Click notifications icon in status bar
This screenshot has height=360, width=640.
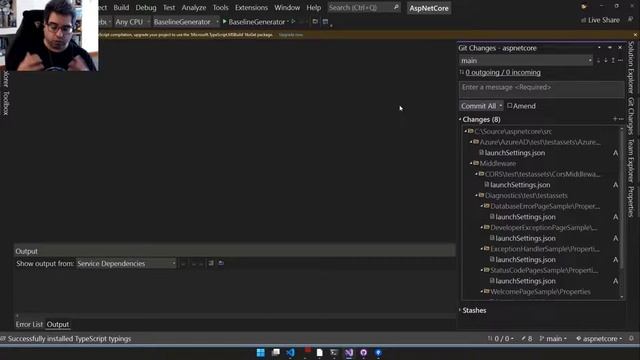(x=631, y=338)
